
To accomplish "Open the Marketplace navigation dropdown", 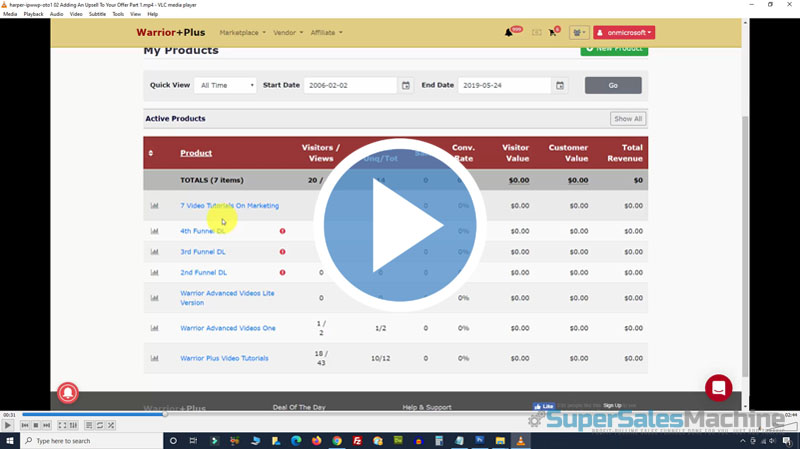I will click(242, 33).
